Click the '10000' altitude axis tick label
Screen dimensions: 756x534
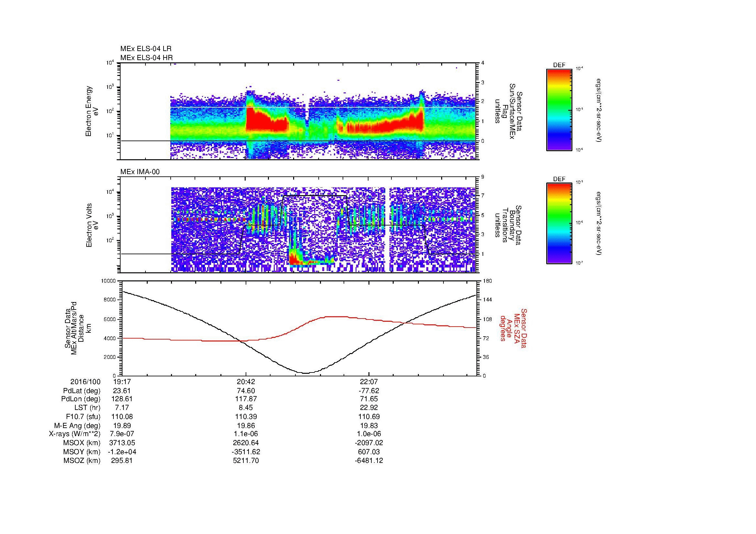(108, 281)
